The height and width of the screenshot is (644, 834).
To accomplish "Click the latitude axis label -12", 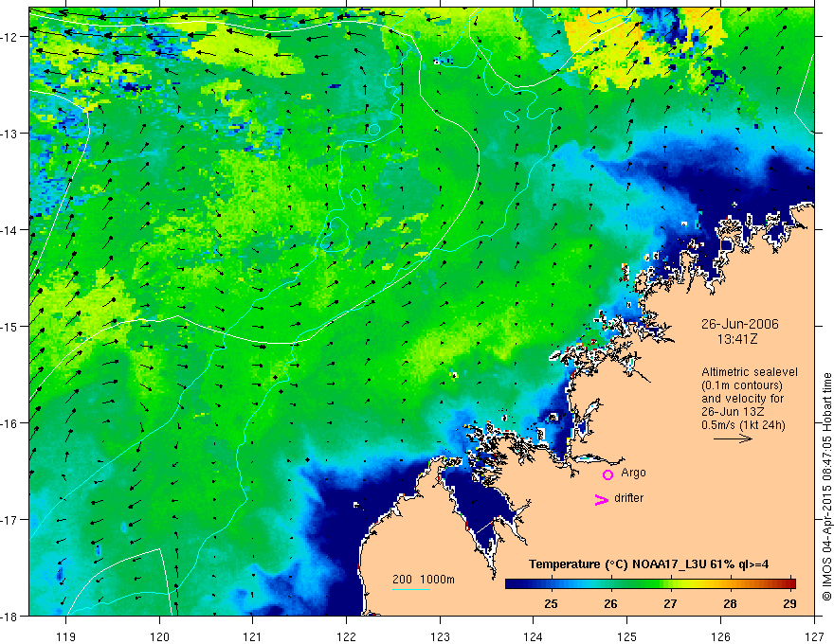I will point(9,37).
